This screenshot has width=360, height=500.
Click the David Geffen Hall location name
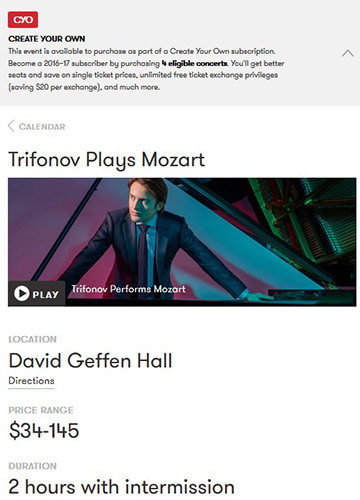[x=90, y=361]
